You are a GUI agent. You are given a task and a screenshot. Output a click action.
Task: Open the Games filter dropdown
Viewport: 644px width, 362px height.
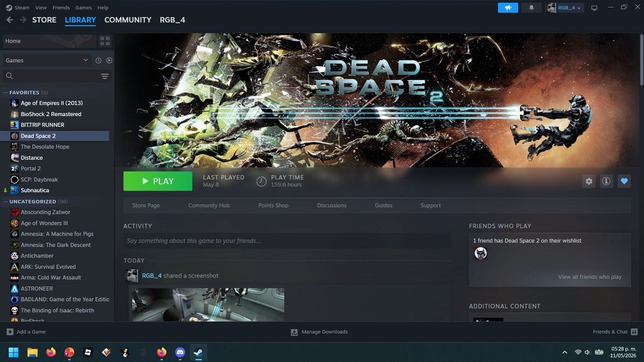[47, 61]
